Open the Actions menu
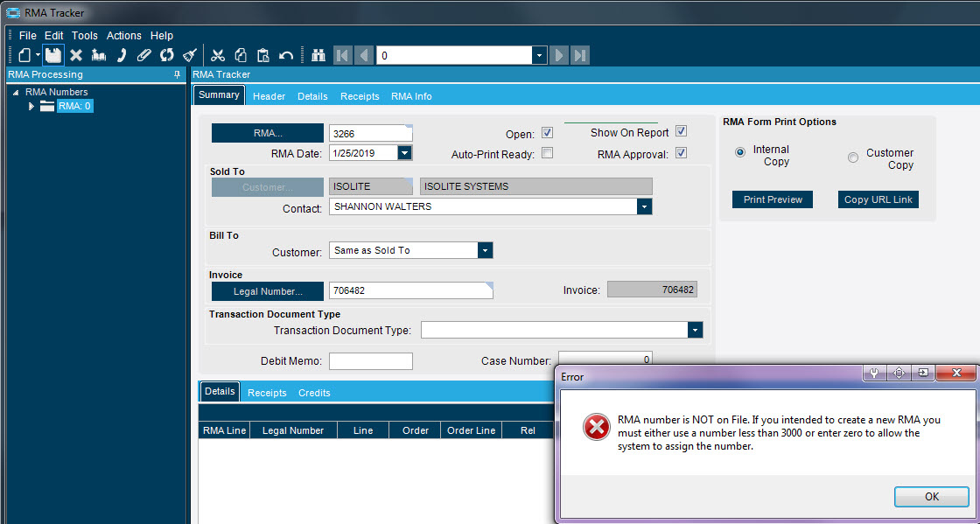980x524 pixels. click(123, 36)
